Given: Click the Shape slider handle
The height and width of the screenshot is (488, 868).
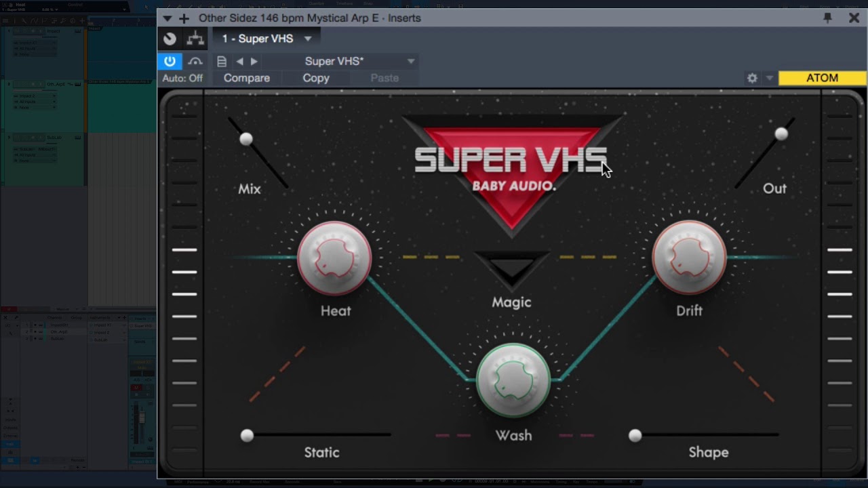Looking at the screenshot, I should tap(635, 435).
